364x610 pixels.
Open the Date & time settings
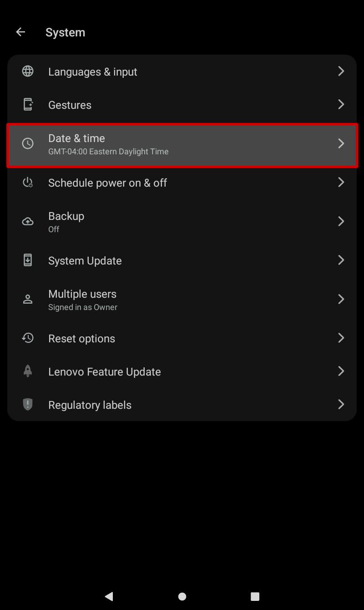tap(182, 145)
